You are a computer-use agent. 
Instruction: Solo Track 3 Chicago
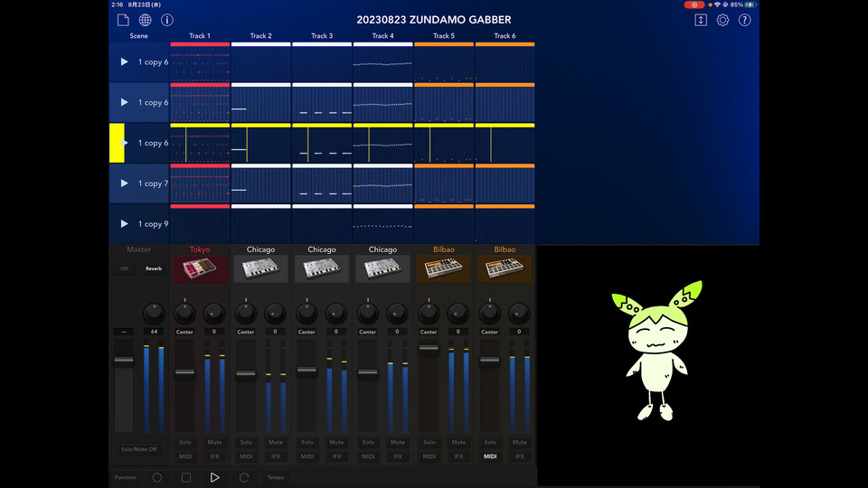pyautogui.click(x=307, y=442)
